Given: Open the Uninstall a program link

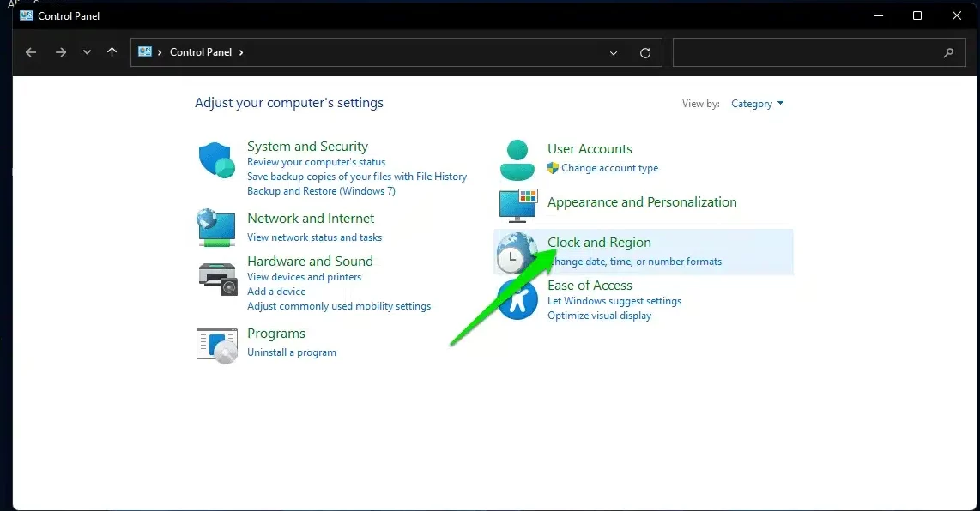Looking at the screenshot, I should (292, 352).
